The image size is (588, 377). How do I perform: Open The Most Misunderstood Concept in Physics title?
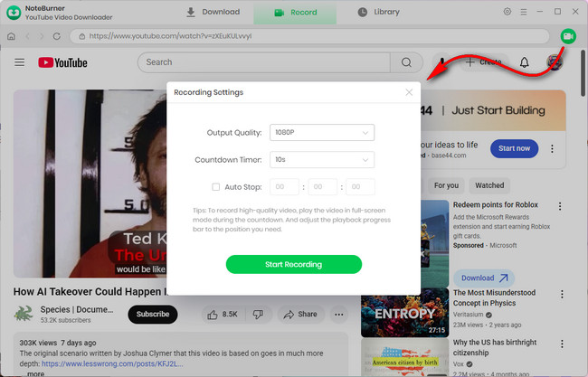pyautogui.click(x=494, y=297)
